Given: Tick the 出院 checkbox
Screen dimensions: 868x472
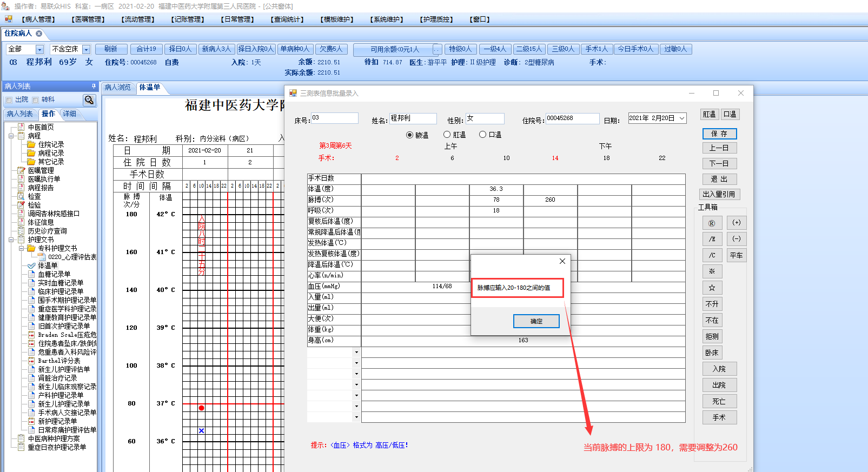Looking at the screenshot, I should pyautogui.click(x=9, y=100).
